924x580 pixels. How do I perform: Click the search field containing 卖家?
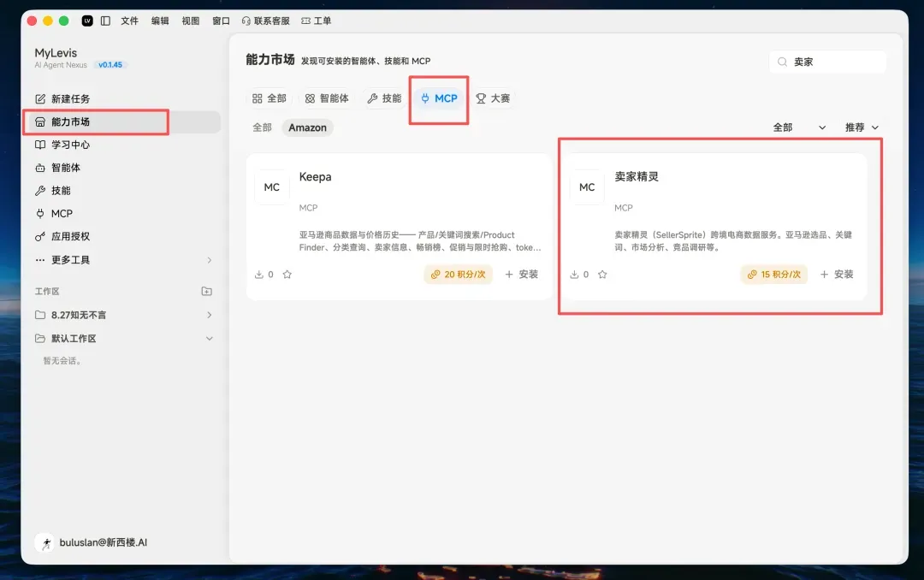[827, 62]
